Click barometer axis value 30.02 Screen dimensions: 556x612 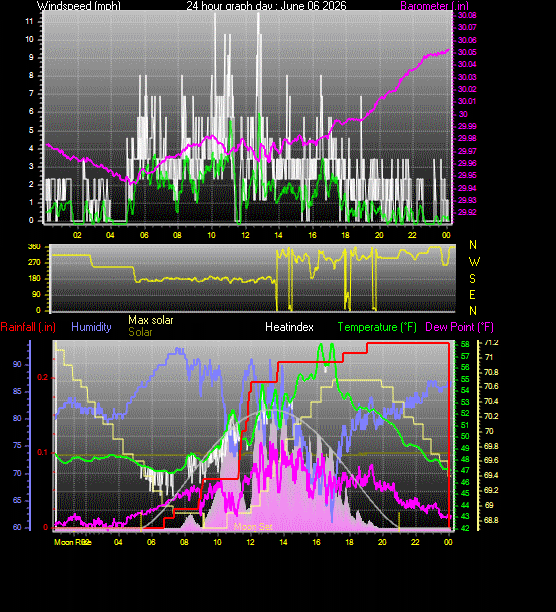point(467,89)
